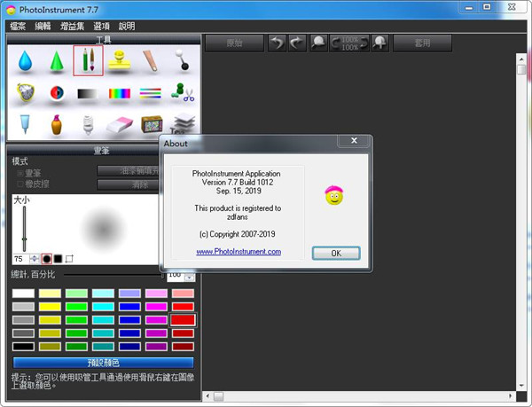This screenshot has width=532, height=407.
Task: Choose the round soft brush shape
Action: (x=46, y=259)
